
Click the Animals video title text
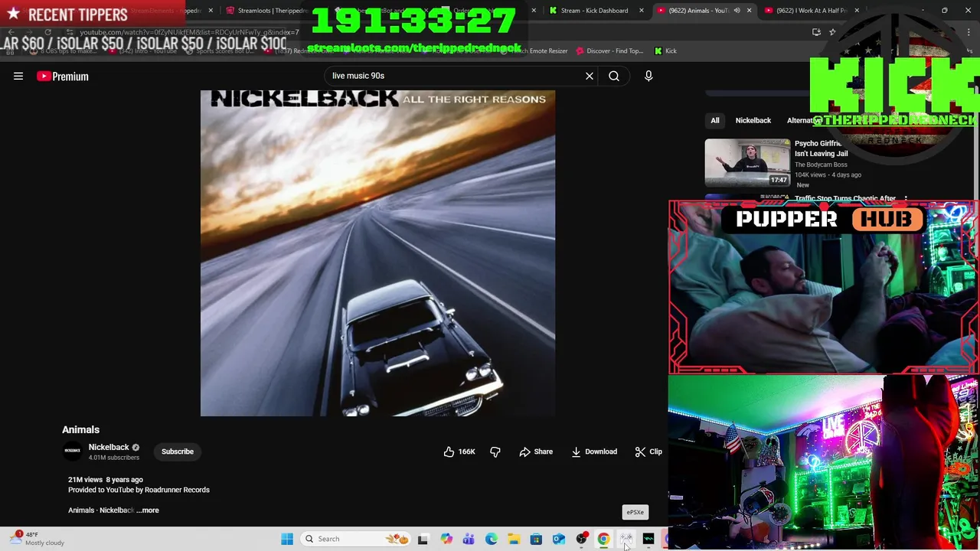[80, 430]
